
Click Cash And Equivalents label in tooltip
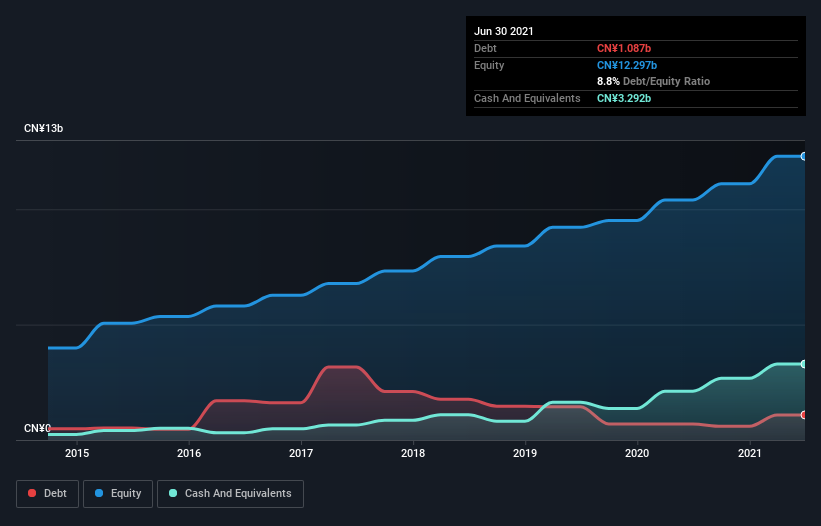point(527,98)
